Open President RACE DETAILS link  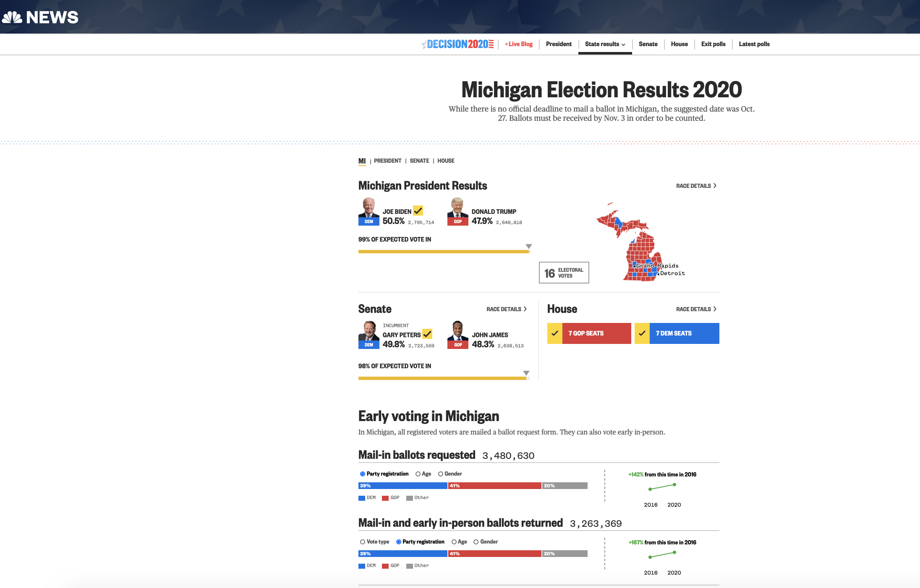click(696, 186)
